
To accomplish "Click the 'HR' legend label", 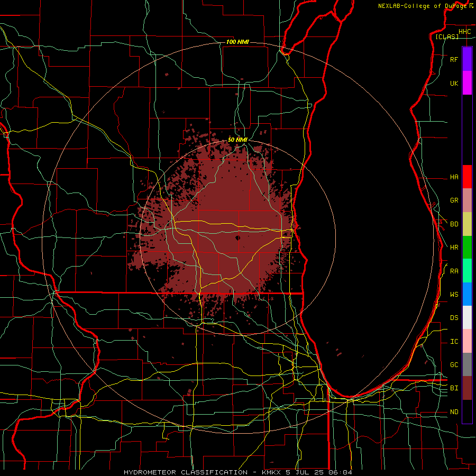I will click(454, 248).
